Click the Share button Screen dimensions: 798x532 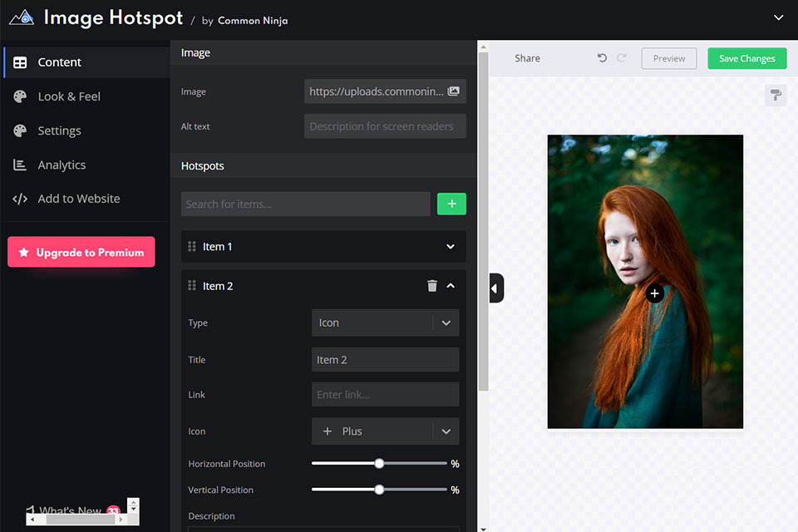click(527, 58)
